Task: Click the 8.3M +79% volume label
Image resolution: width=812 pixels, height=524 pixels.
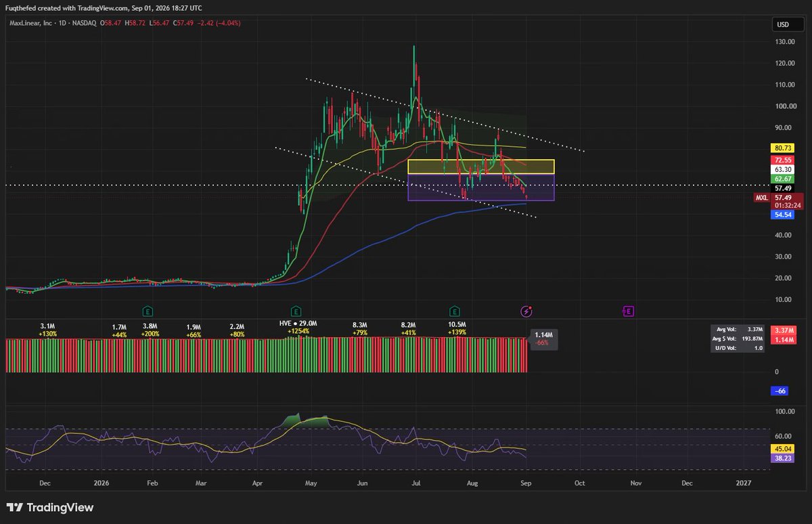Action: [359, 330]
